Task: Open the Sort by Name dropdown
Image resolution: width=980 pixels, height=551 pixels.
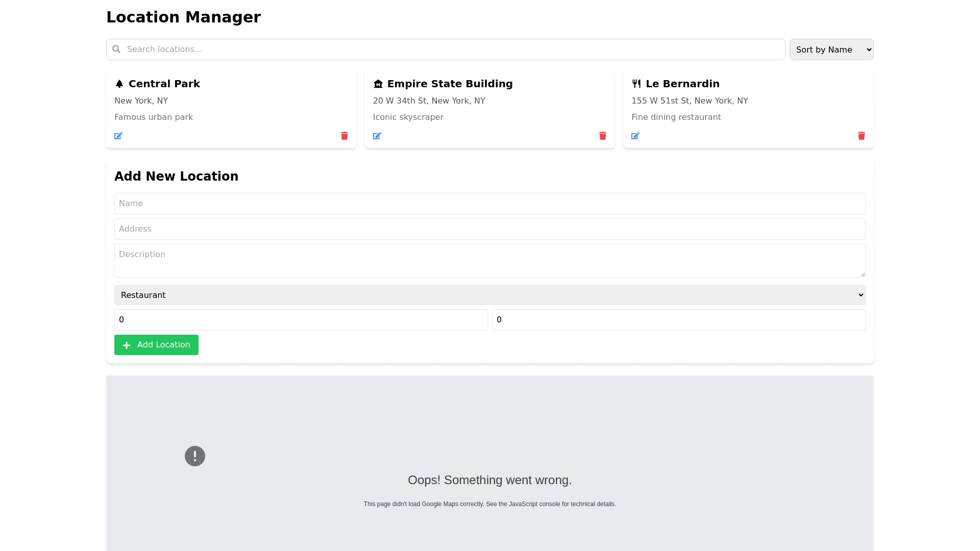Action: click(x=831, y=49)
